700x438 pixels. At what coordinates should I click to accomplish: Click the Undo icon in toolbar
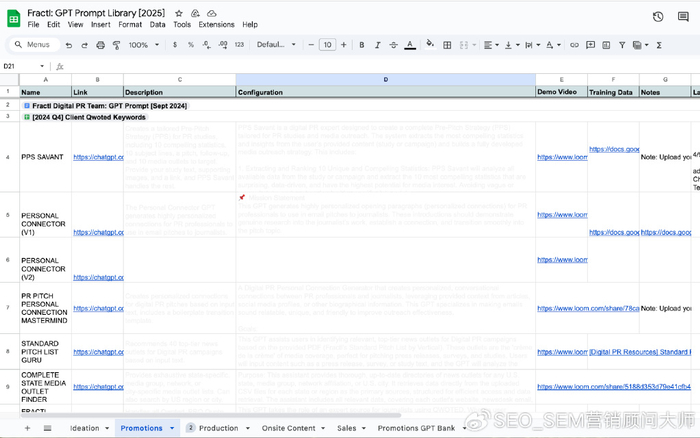point(68,45)
